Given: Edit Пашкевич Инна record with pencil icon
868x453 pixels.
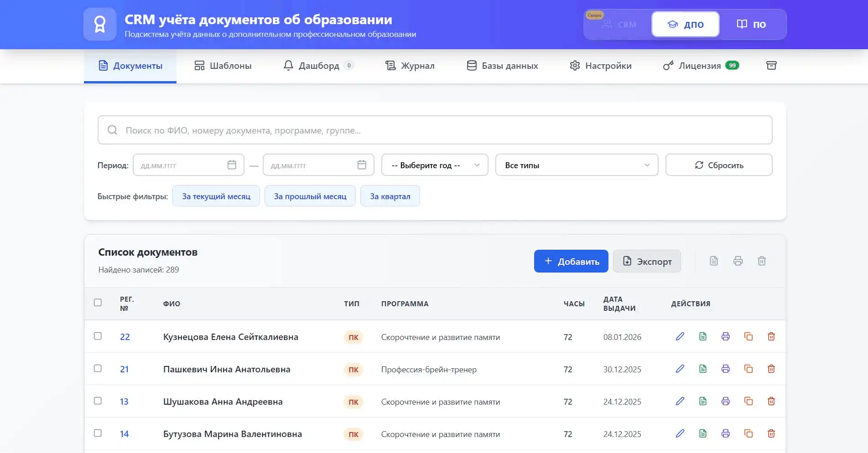Looking at the screenshot, I should 680,369.
